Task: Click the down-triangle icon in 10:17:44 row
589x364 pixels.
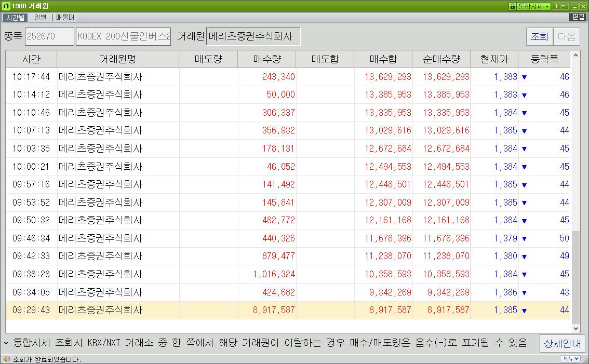Action: coord(524,77)
